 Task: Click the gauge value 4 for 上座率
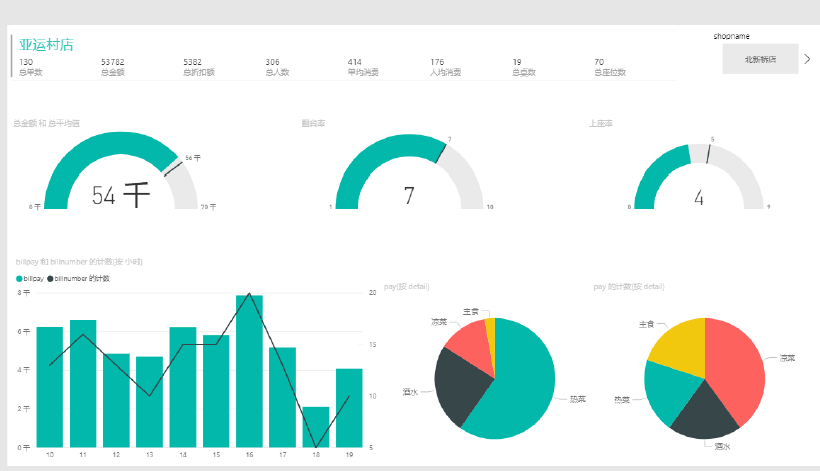[699, 198]
